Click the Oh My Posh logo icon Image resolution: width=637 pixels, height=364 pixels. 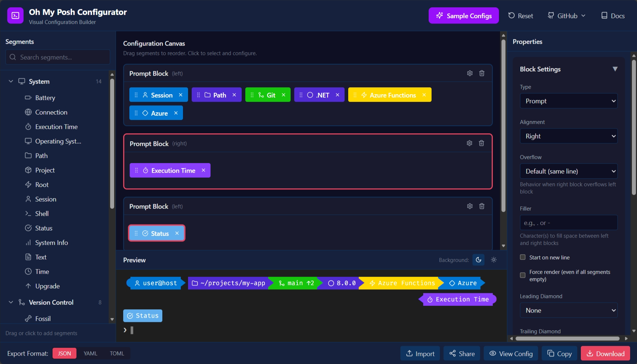pyautogui.click(x=15, y=15)
